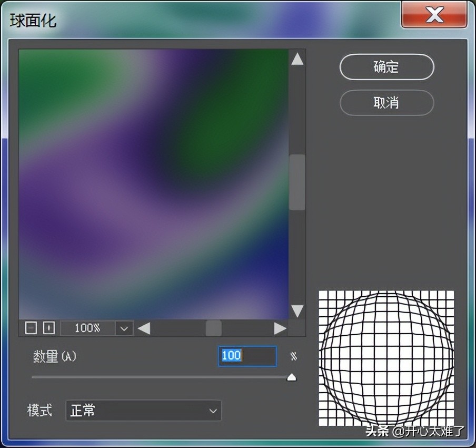Screen dimensions: 476x448
Task: Click the zoom out minus icon
Action: point(31,328)
